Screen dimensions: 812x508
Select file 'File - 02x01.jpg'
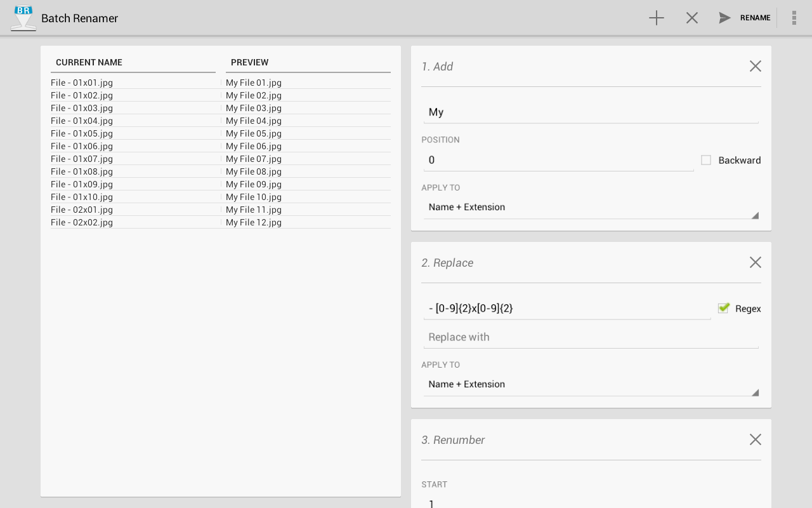pos(82,210)
